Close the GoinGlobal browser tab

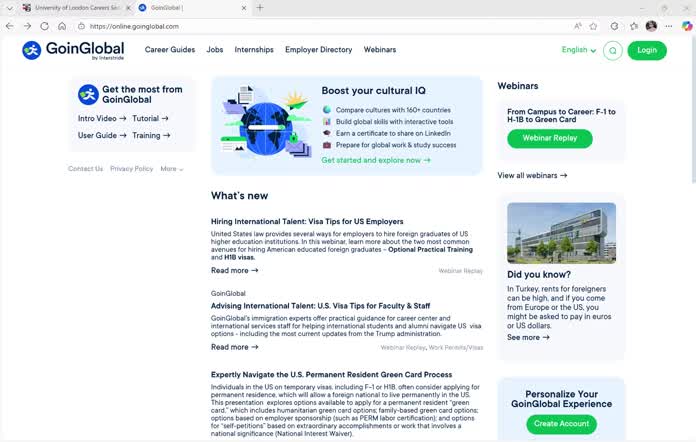(x=244, y=8)
